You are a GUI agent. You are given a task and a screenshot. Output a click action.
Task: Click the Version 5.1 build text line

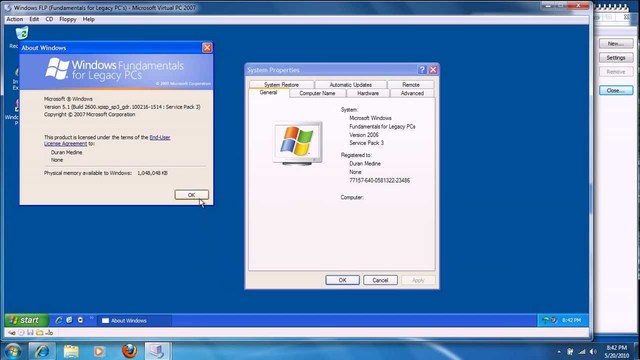(122, 107)
